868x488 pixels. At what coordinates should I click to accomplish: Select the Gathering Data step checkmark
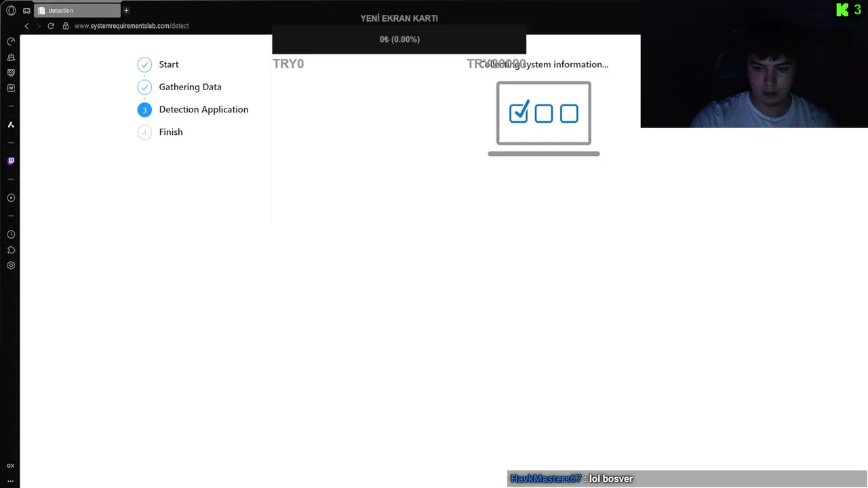[x=144, y=87]
